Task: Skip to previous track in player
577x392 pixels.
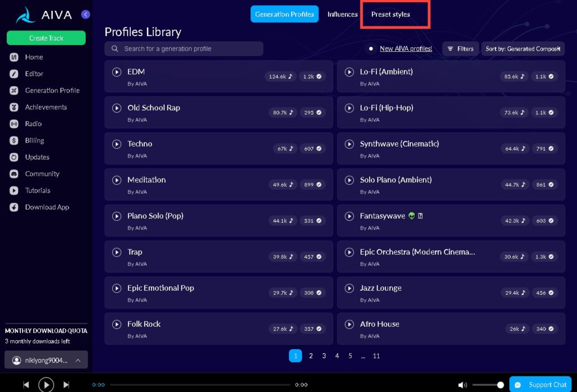Action: 26,385
